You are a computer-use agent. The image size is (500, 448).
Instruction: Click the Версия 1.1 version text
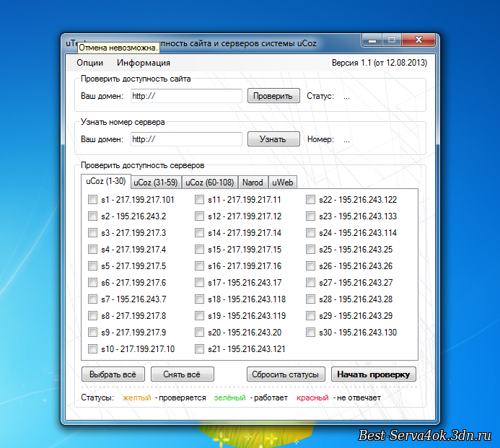(379, 63)
